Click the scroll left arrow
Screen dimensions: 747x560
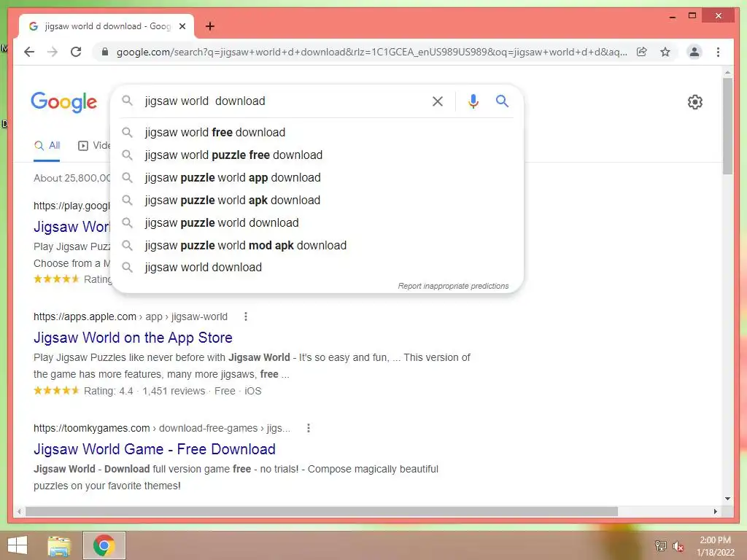point(18,511)
